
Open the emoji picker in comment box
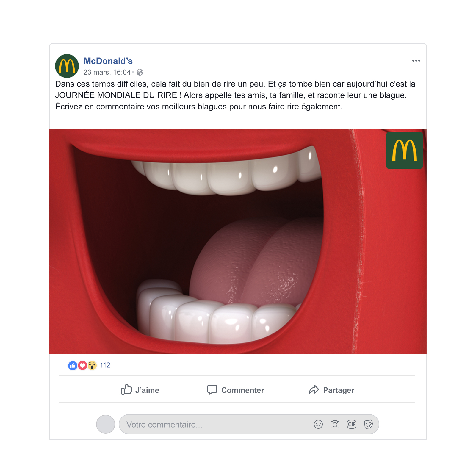pyautogui.click(x=318, y=424)
